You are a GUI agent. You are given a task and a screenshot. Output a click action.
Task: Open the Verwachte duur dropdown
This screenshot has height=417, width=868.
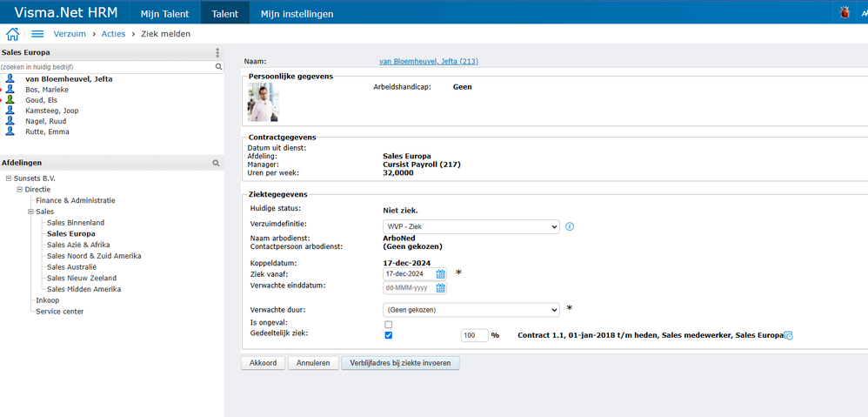pyautogui.click(x=471, y=310)
